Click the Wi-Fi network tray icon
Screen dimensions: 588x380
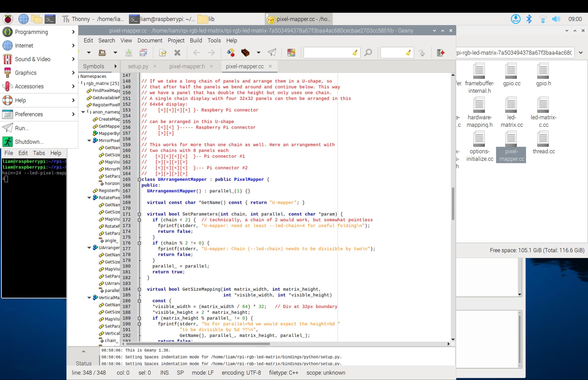pyautogui.click(x=543, y=19)
